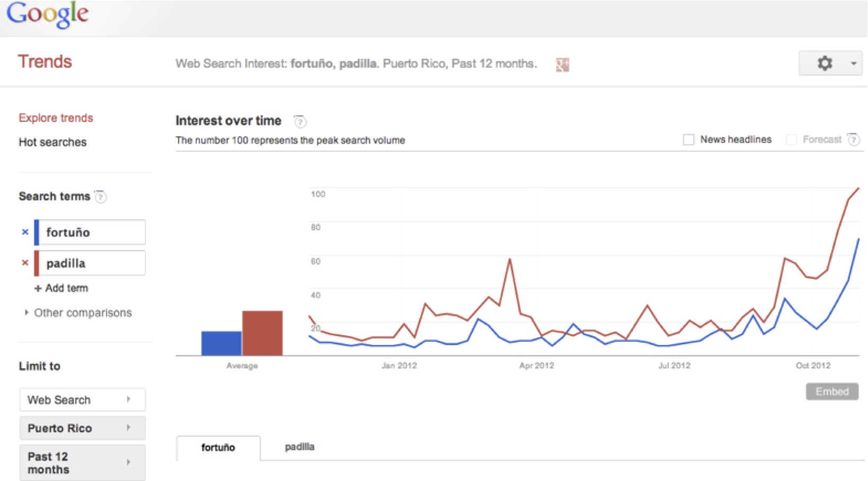Screen dimensions: 868x481
Task: Click the Interest over time help icon
Action: [300, 121]
